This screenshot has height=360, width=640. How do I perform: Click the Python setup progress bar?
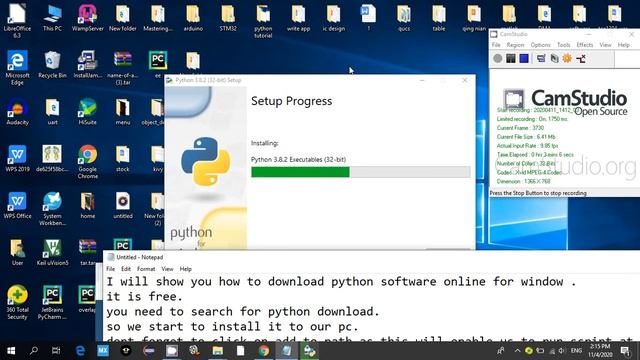(x=361, y=172)
